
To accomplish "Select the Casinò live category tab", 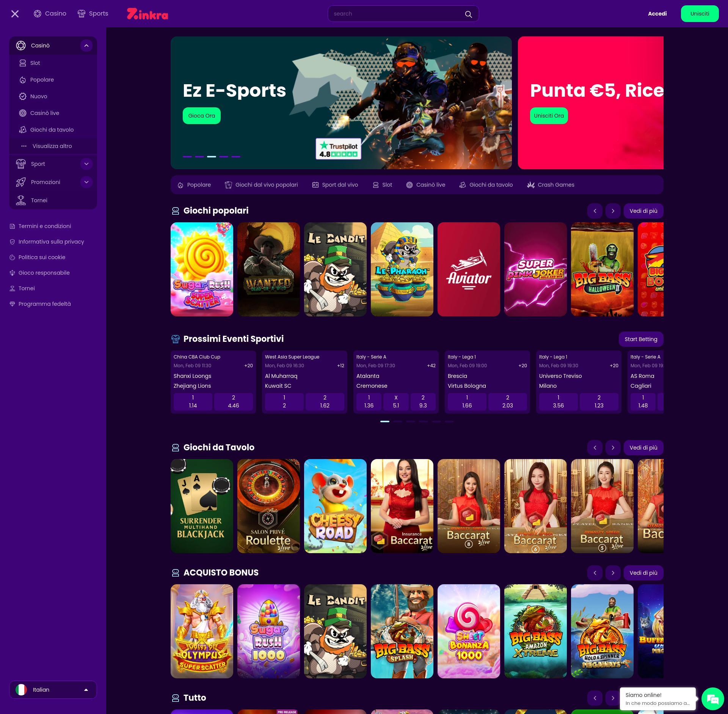I will [425, 185].
